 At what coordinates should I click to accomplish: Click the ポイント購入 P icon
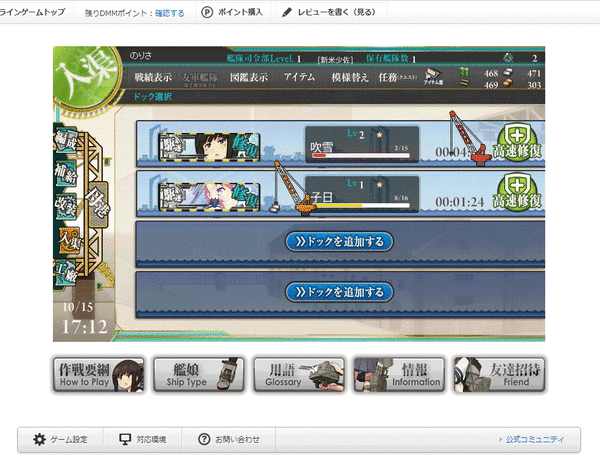[x=207, y=13]
